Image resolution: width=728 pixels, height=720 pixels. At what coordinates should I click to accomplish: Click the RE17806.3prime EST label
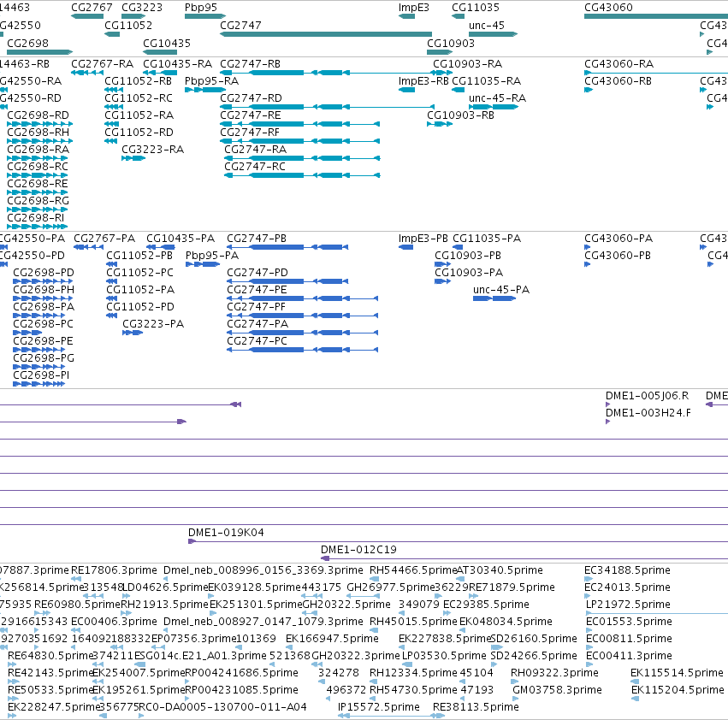pos(115,570)
